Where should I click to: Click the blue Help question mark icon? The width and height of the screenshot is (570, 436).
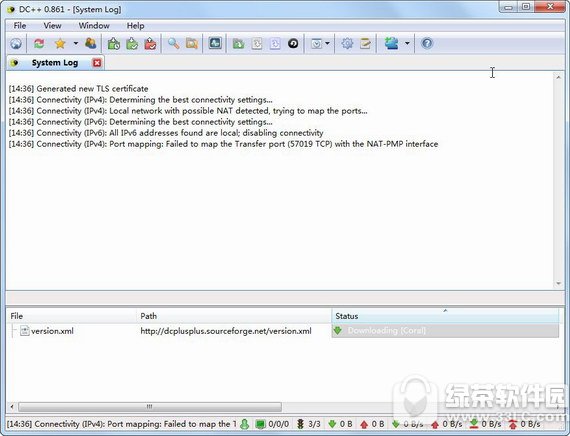coord(427,44)
